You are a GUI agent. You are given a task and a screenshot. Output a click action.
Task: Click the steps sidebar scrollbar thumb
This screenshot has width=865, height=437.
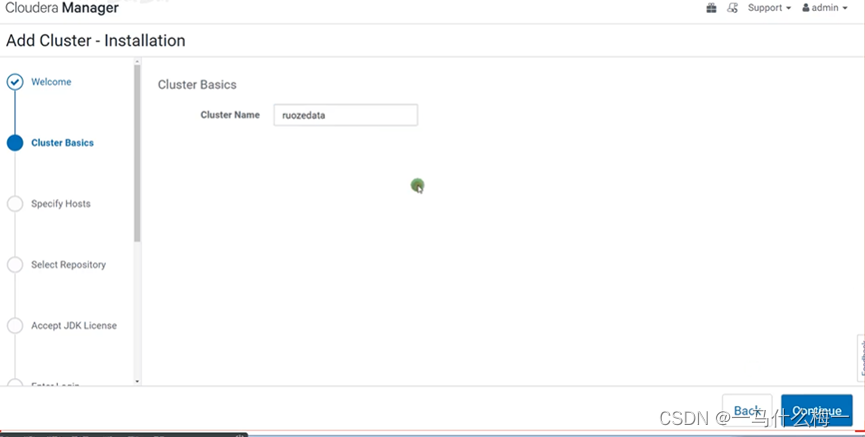tap(137, 153)
